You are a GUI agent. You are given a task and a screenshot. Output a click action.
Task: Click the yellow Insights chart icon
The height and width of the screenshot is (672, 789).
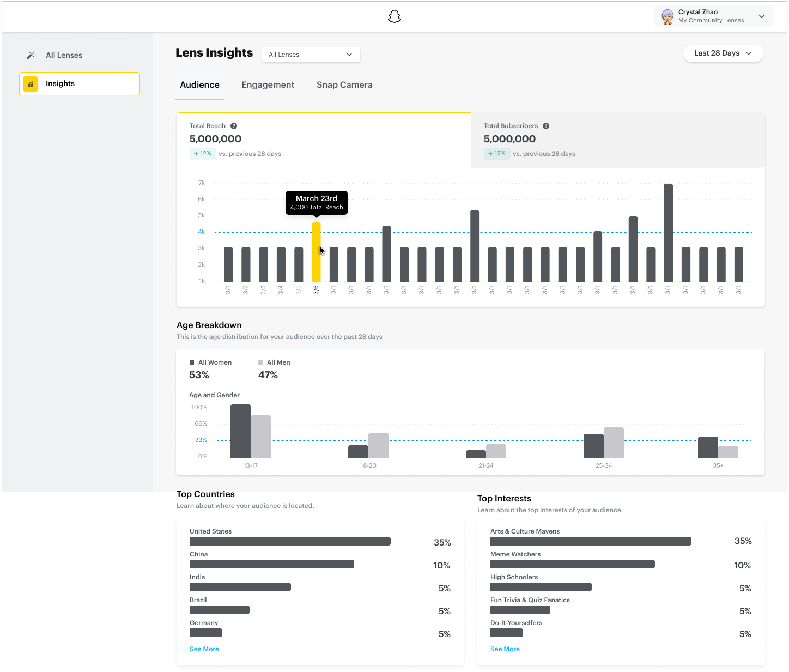coord(31,83)
